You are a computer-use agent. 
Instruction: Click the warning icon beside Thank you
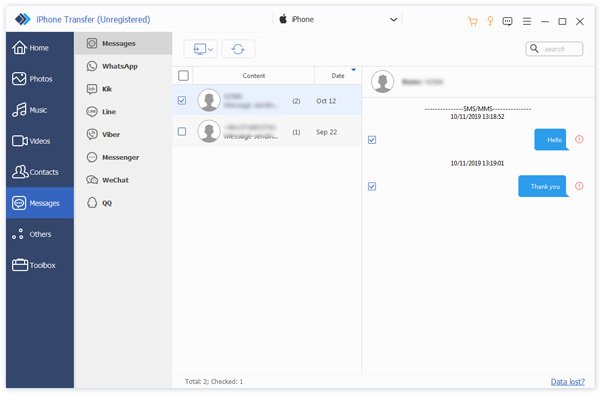[x=579, y=186]
